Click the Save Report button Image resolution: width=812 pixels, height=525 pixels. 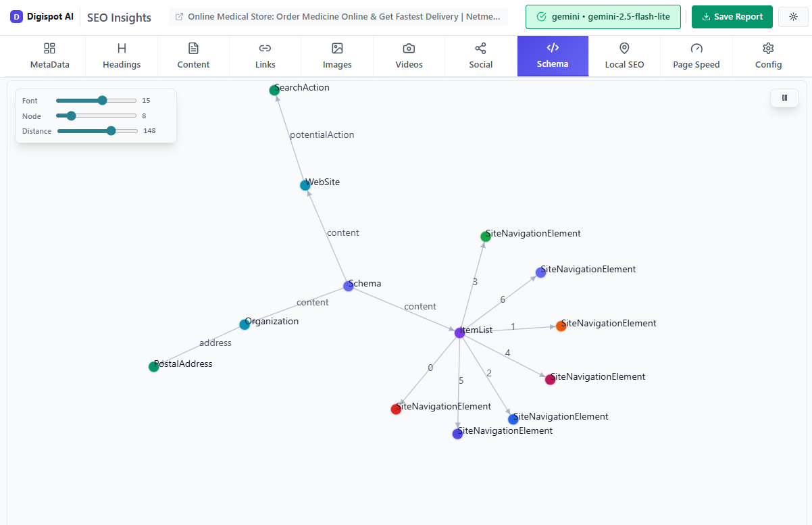click(x=732, y=16)
